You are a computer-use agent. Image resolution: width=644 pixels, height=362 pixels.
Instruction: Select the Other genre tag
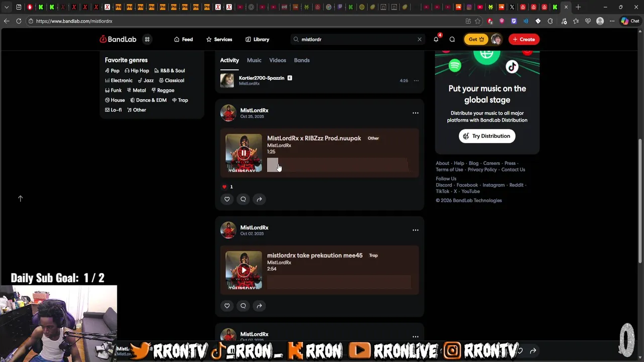[x=136, y=110]
